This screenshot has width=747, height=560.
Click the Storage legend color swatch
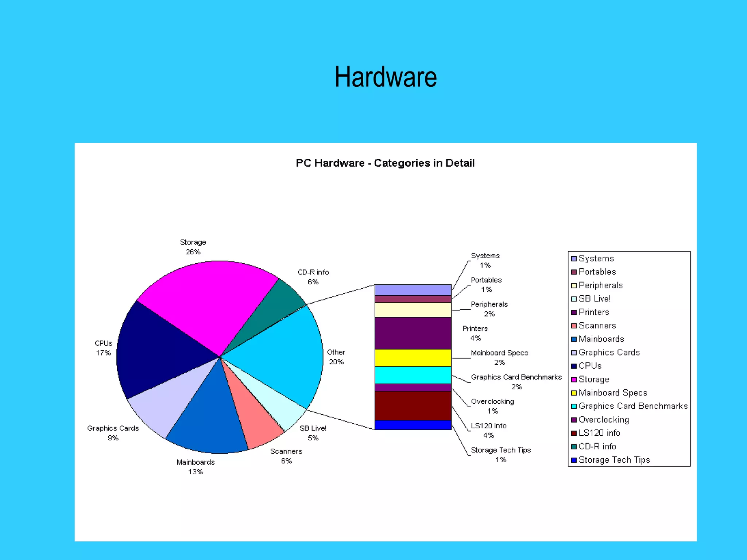[574, 380]
